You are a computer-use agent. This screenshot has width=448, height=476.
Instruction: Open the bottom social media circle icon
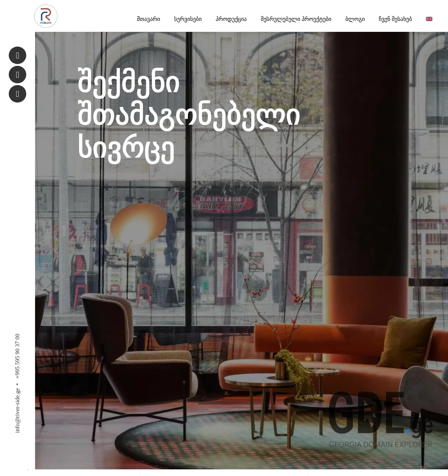pos(17,94)
